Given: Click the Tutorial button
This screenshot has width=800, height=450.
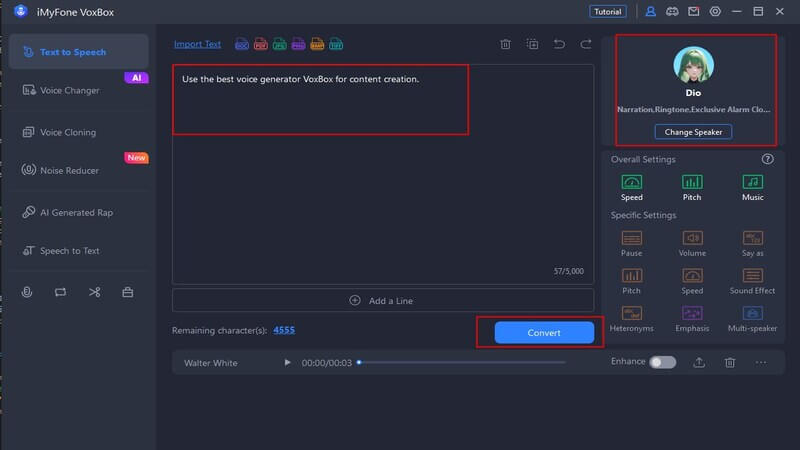Looking at the screenshot, I should click(608, 11).
